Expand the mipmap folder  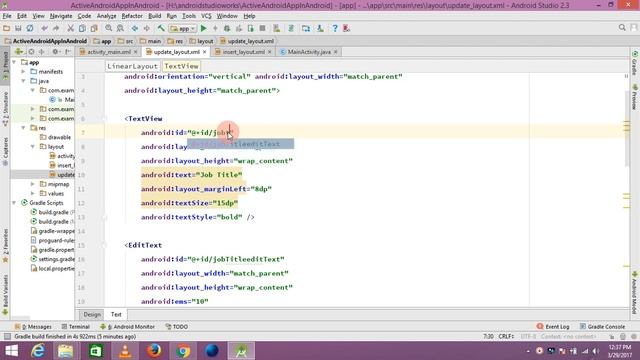pos(33,184)
